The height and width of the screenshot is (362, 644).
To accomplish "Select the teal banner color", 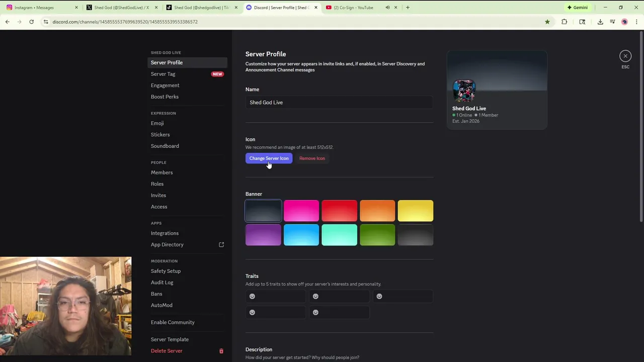I will click(339, 235).
